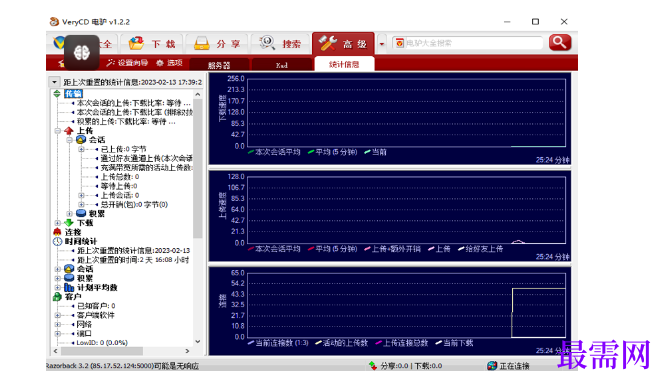This screenshot has width=669, height=386.
Task: Expand the 总开销(包) node
Action: [81, 205]
